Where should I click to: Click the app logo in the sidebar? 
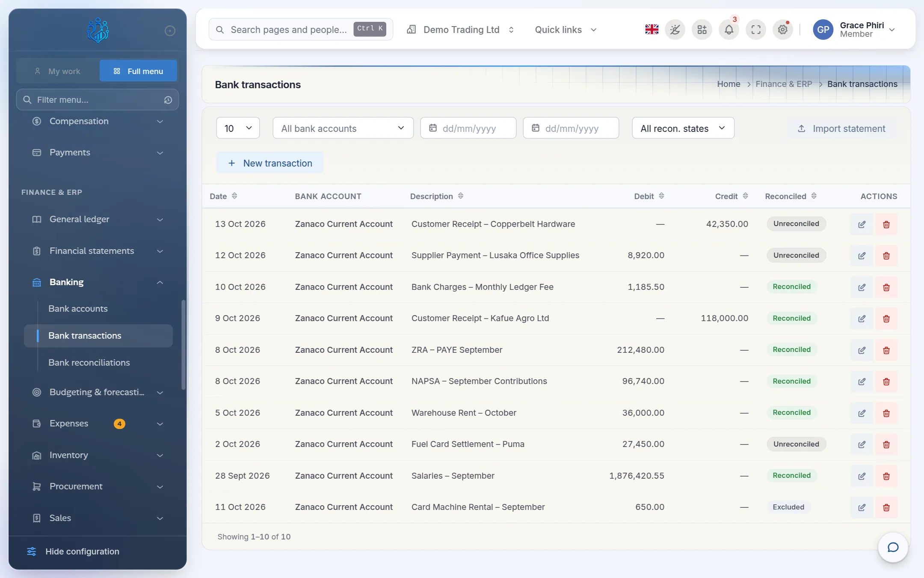pyautogui.click(x=98, y=30)
